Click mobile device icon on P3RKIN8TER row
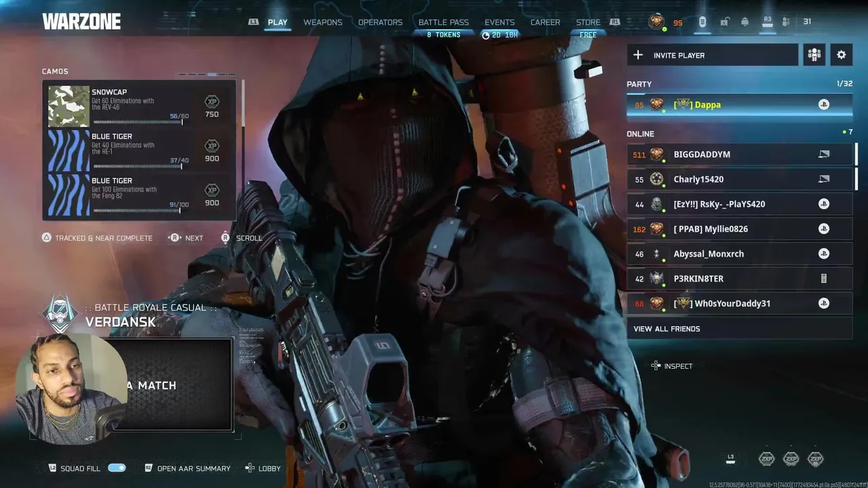This screenshot has height=488, width=868. click(824, 279)
